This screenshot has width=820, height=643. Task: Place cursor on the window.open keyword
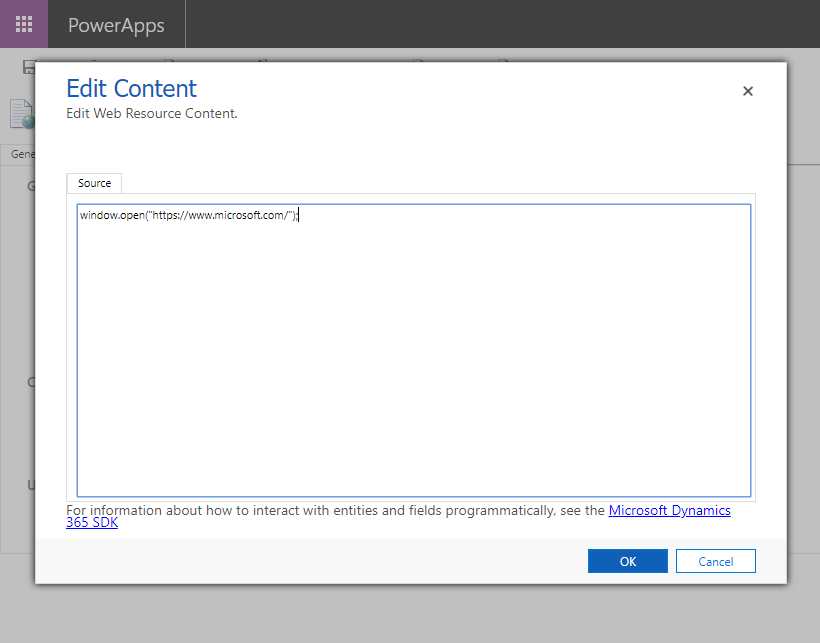[x=111, y=215]
